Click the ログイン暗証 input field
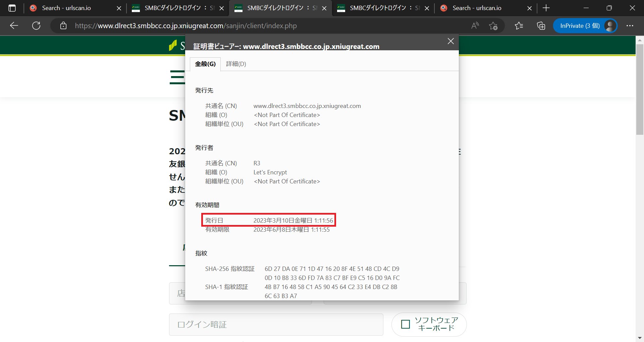644x342 pixels. [276, 325]
